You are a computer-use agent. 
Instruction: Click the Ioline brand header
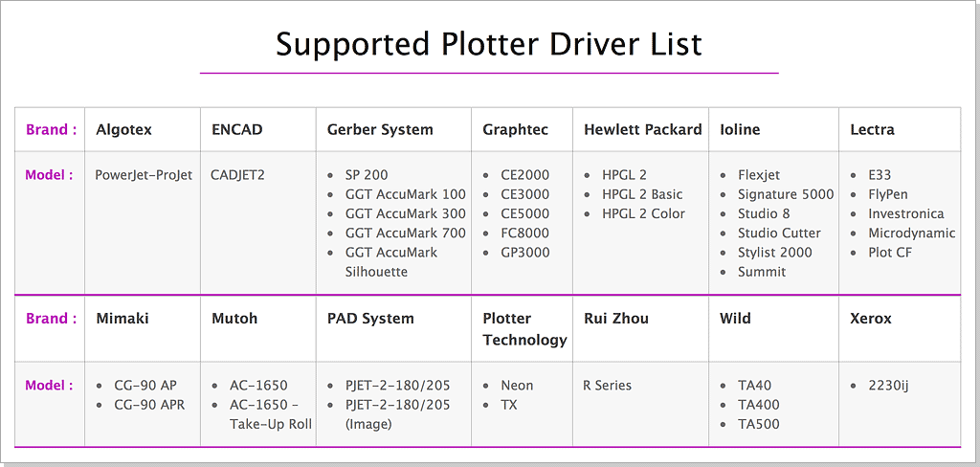coord(740,130)
